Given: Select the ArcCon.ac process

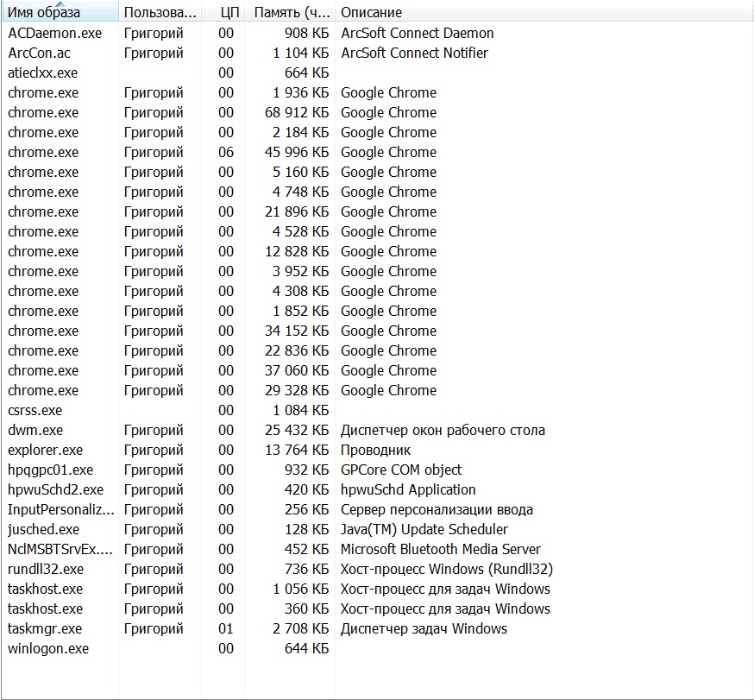Looking at the screenshot, I should 39,53.
